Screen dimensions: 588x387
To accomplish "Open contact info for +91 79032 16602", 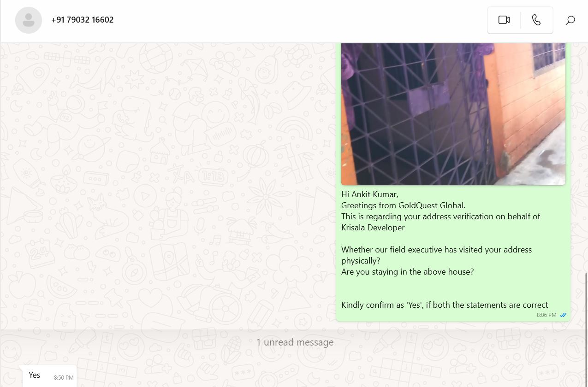I will pyautogui.click(x=83, y=20).
